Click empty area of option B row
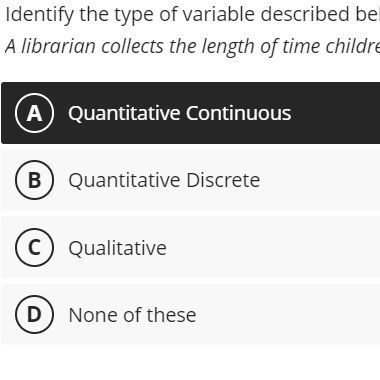The image size is (380, 380). [320, 180]
